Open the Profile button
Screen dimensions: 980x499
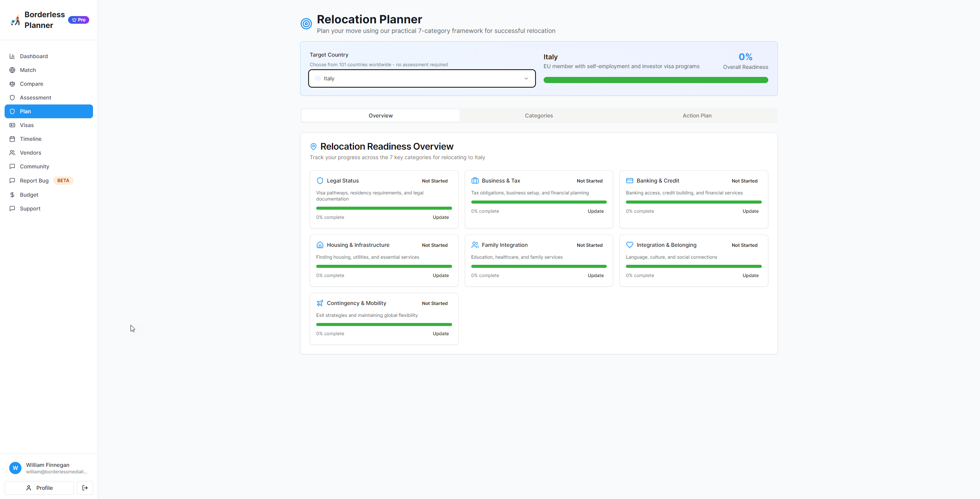39,488
